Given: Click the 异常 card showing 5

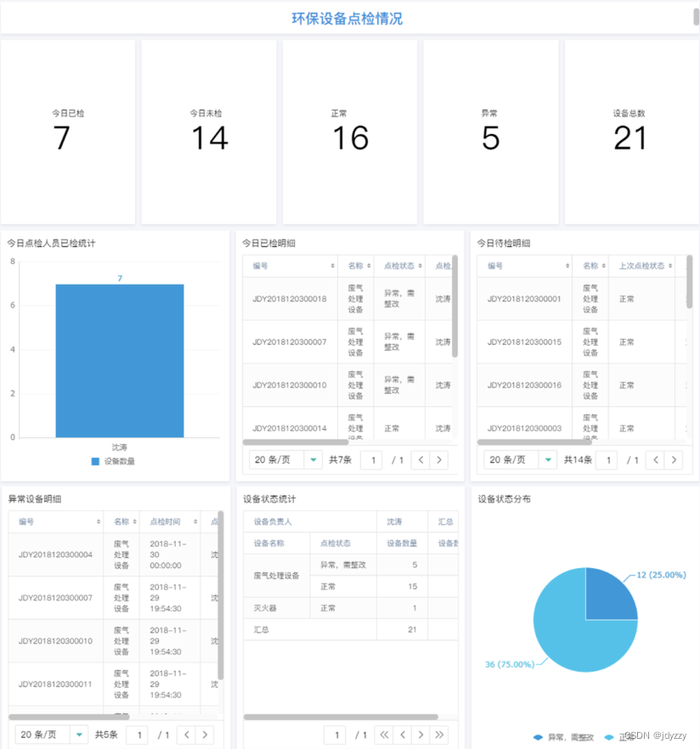Looking at the screenshot, I should [x=491, y=132].
